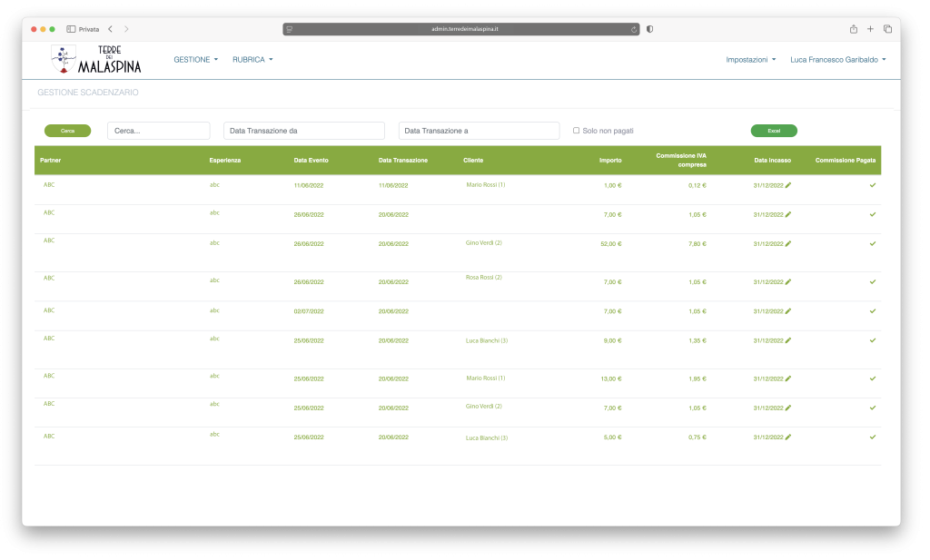Focus the Cerca... search input

pos(158,131)
